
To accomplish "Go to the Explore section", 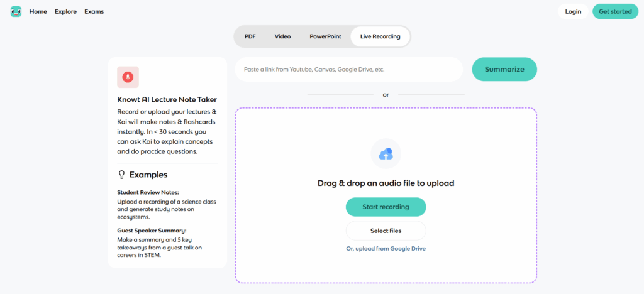I will (65, 11).
